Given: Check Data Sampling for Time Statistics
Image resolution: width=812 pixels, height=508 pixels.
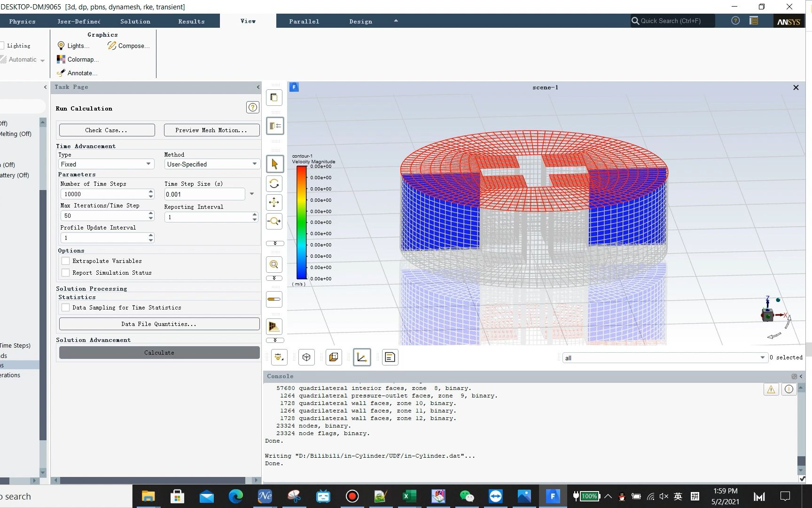Looking at the screenshot, I should tap(66, 307).
